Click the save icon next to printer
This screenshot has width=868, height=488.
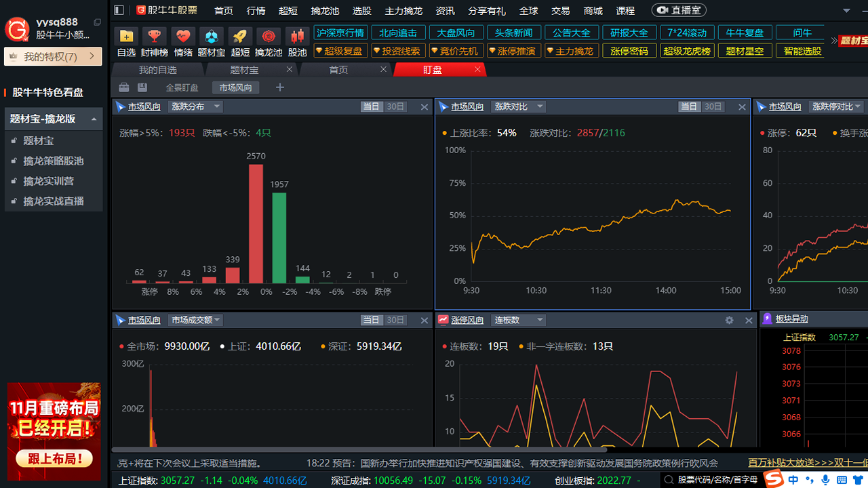coord(142,87)
